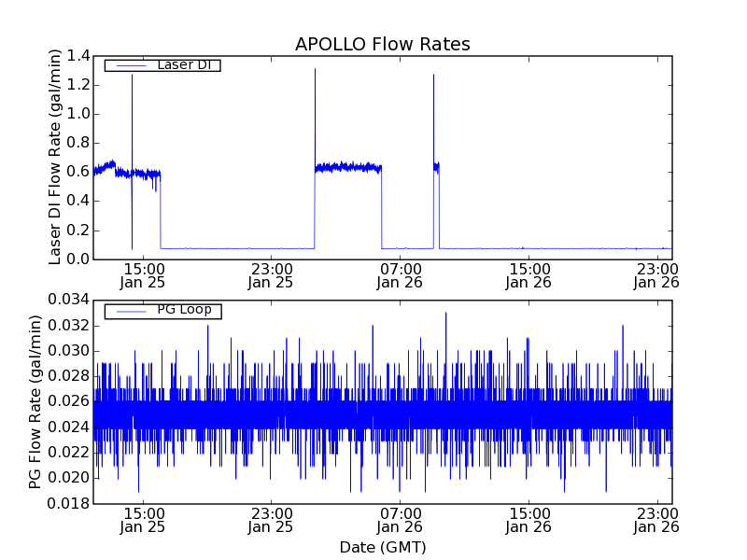Click the 0.032 tick on PG Flow axis
Screen dimensions: 747x560
(68, 326)
